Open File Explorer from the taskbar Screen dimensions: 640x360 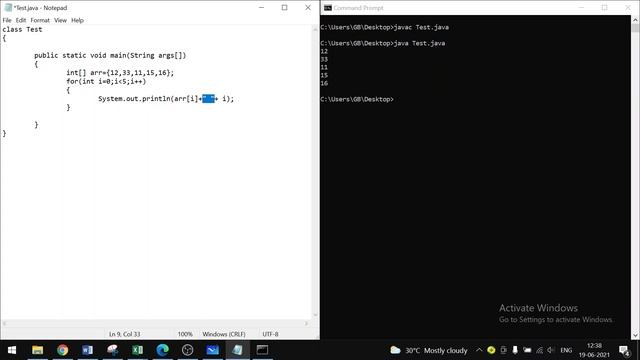(x=38, y=350)
